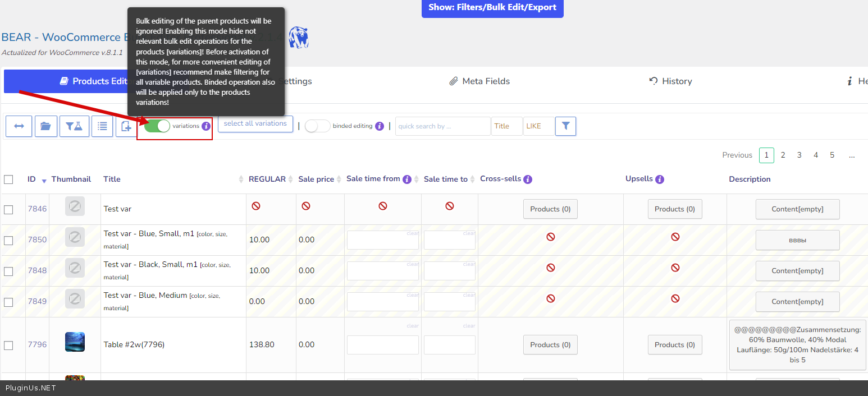Viewport: 868px width, 396px height.
Task: Tick the checkbox for product 7846
Action: tap(8, 209)
